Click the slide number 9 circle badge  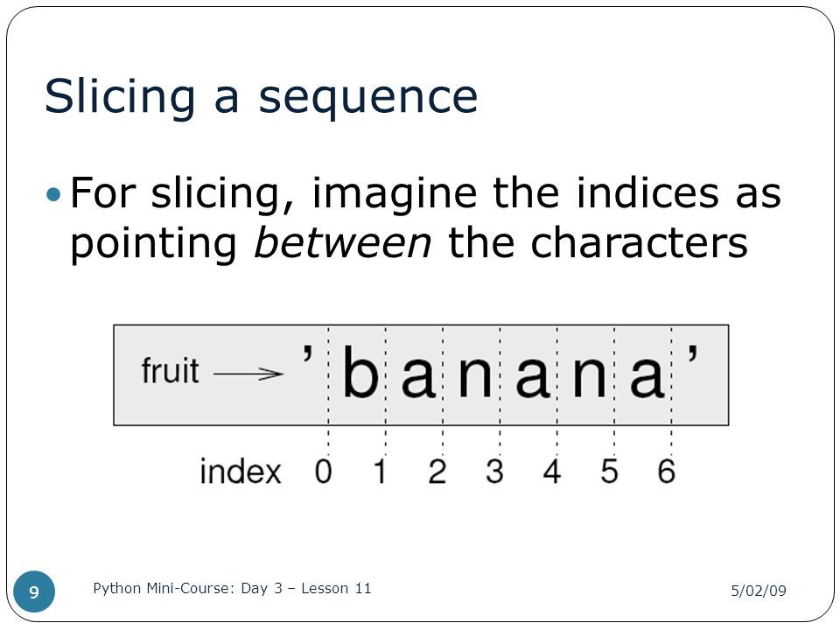(x=34, y=591)
